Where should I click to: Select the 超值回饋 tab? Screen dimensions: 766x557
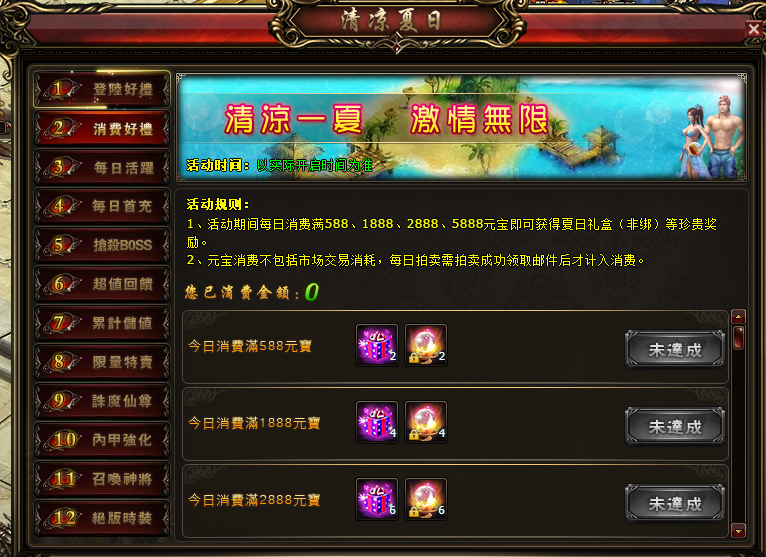click(x=102, y=284)
